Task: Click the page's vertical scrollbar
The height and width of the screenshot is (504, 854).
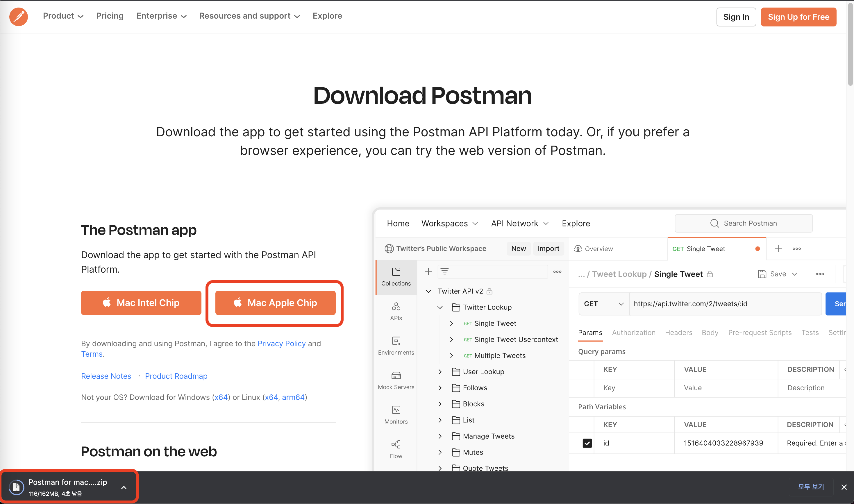Action: tap(850, 44)
